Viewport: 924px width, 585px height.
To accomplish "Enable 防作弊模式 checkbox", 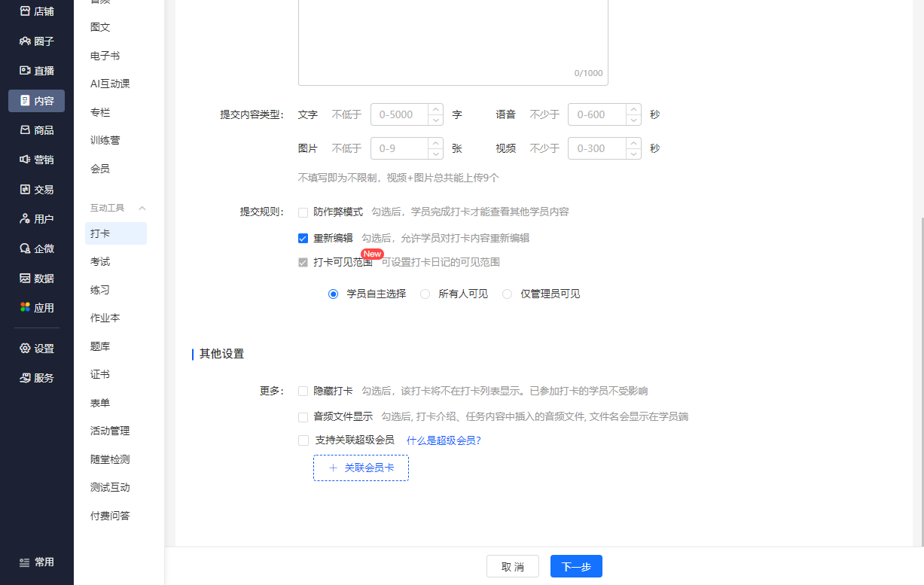I will pos(303,212).
